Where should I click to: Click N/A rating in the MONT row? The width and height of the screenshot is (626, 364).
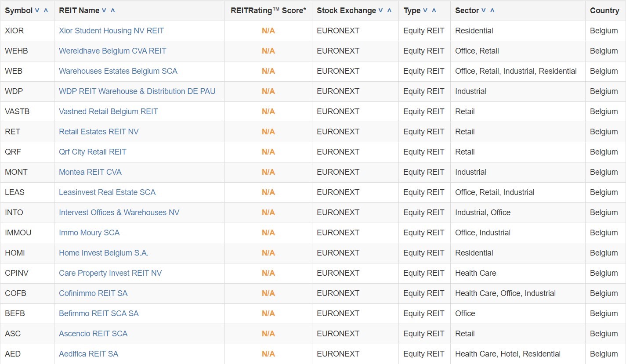click(x=268, y=172)
